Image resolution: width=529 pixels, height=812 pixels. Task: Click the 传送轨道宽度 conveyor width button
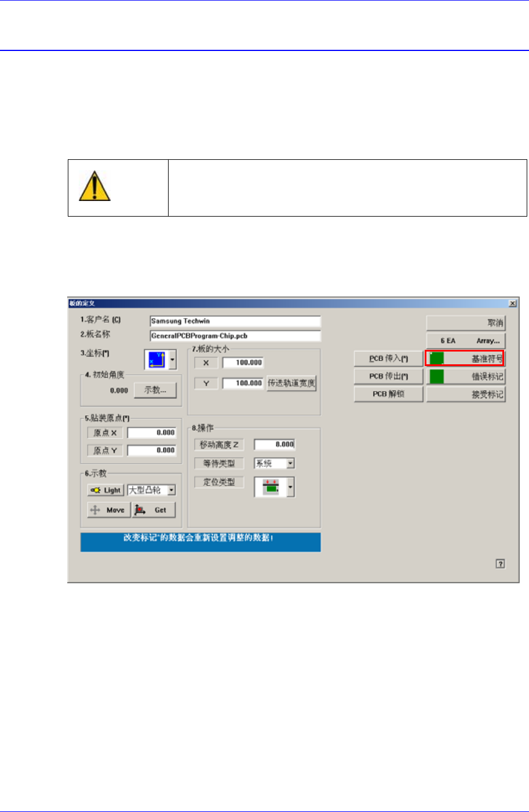pos(291,383)
